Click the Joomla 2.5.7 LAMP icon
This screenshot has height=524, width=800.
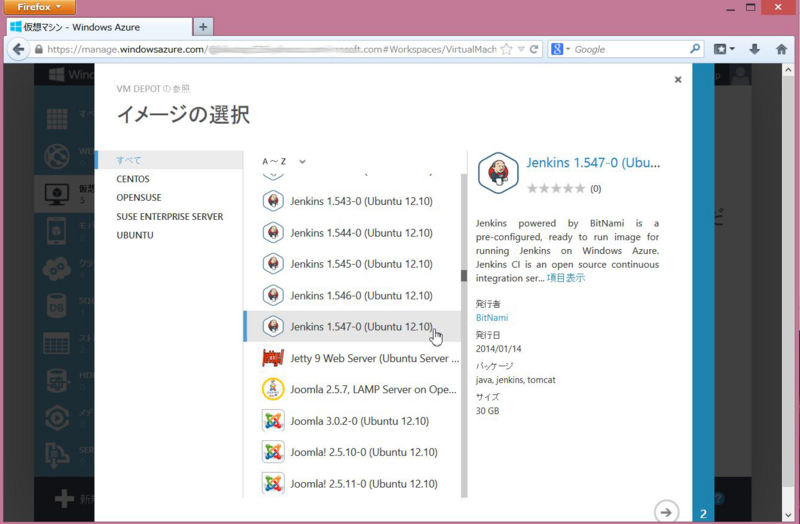(x=273, y=389)
